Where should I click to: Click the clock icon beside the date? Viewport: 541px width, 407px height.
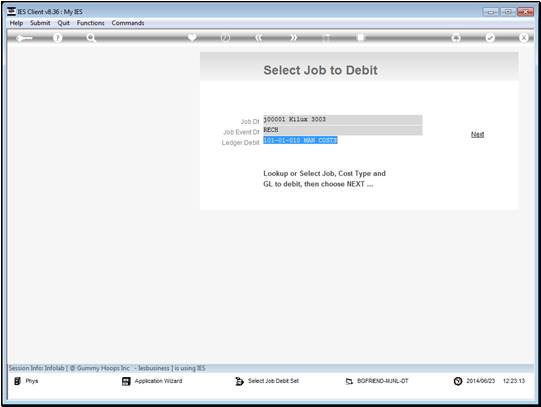click(x=458, y=381)
